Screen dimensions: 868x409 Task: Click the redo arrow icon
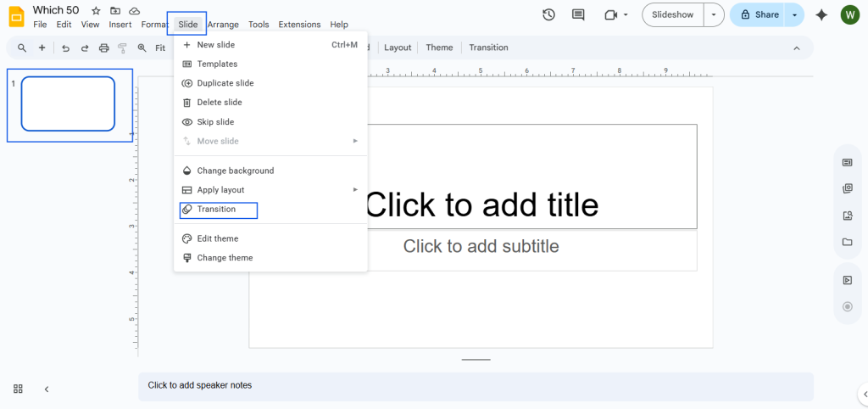point(84,48)
